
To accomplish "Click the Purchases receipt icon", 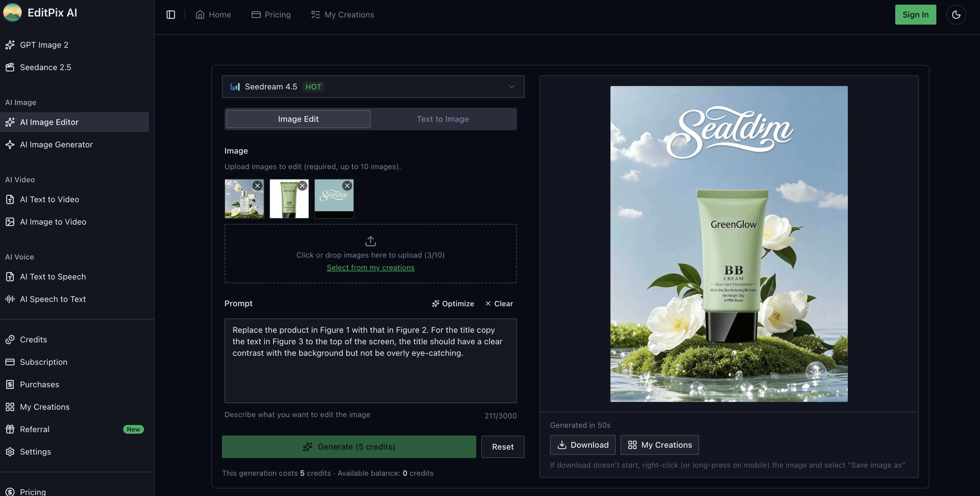I will [10, 384].
